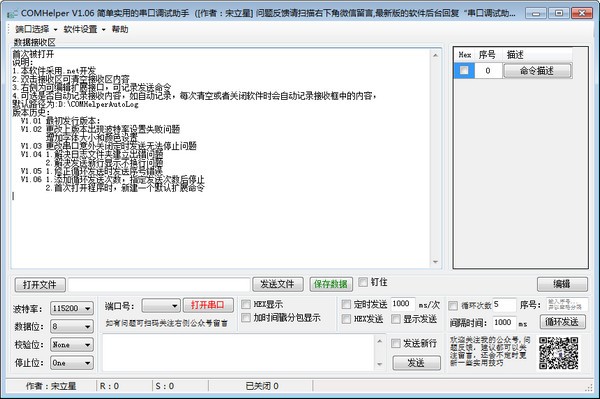Click the 发送文件 button
This screenshot has height=399, width=600.
[x=278, y=284]
